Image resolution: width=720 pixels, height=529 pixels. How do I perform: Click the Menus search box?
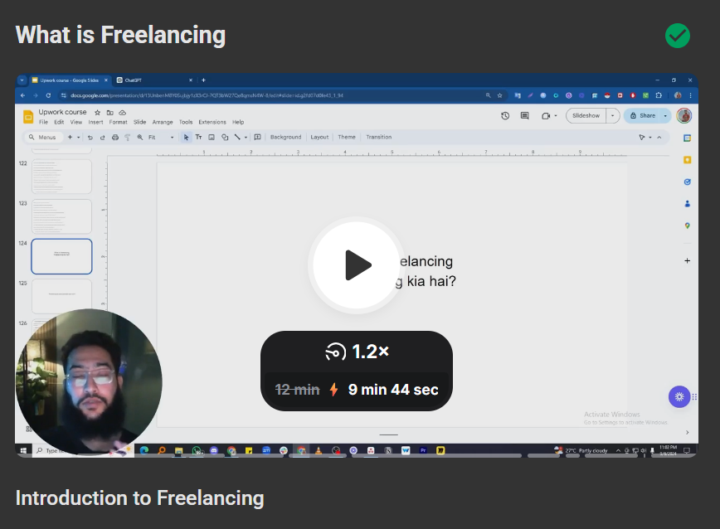click(x=42, y=137)
